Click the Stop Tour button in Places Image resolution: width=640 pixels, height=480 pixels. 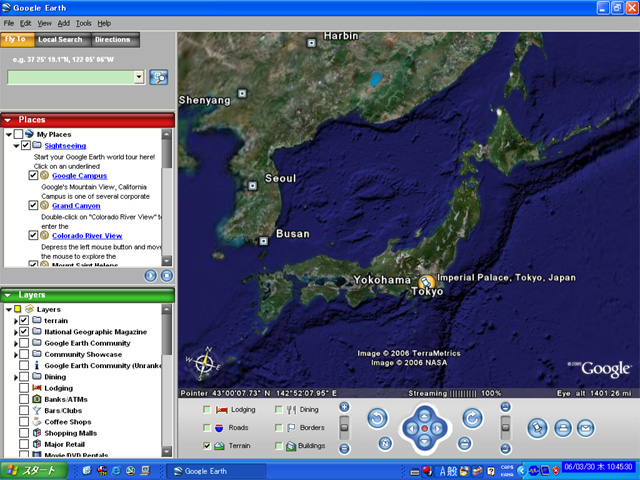[167, 276]
